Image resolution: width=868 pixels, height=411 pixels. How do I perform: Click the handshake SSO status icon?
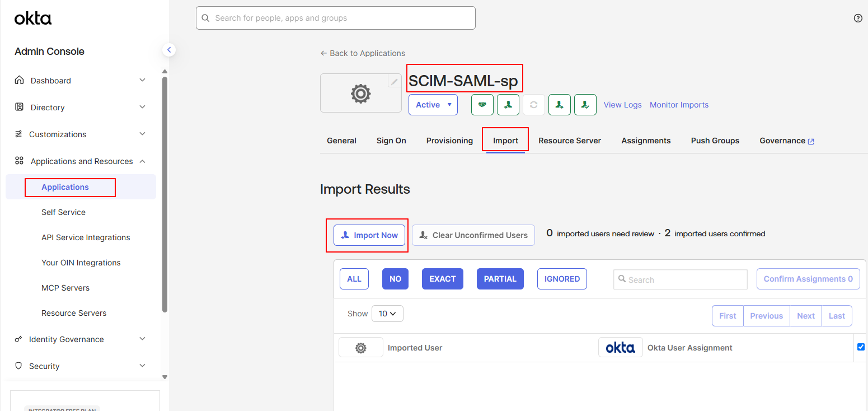coord(482,105)
